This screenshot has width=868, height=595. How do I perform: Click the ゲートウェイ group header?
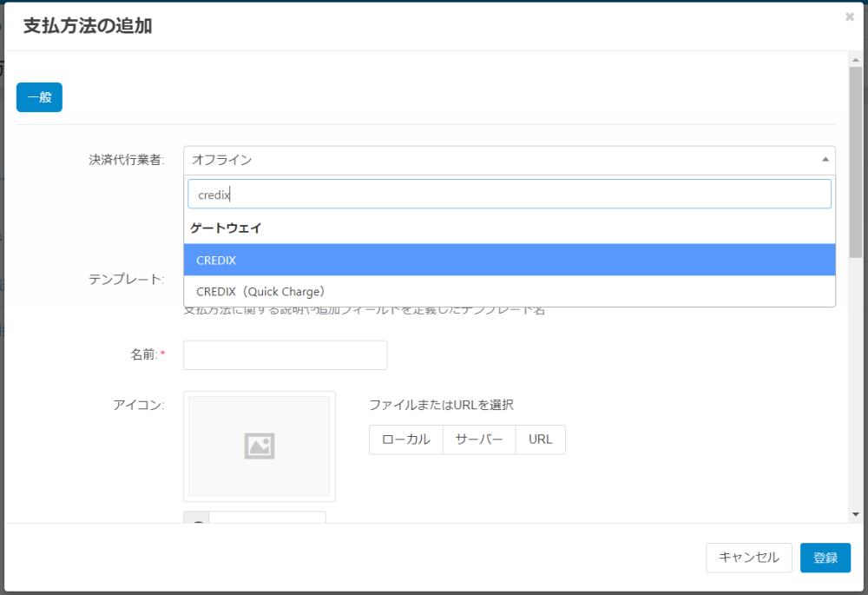(226, 228)
